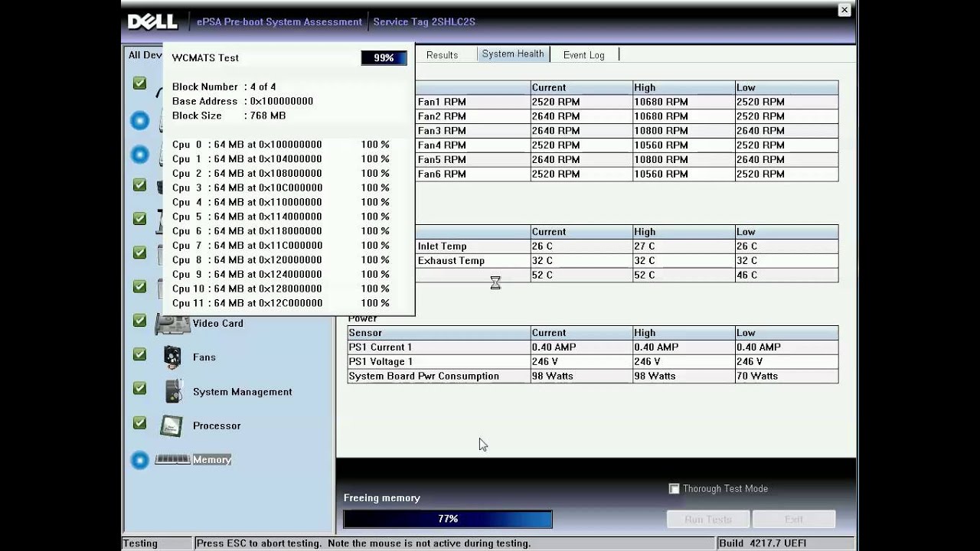This screenshot has width=980, height=551.
Task: Select the Memory module icon
Action: point(172,459)
